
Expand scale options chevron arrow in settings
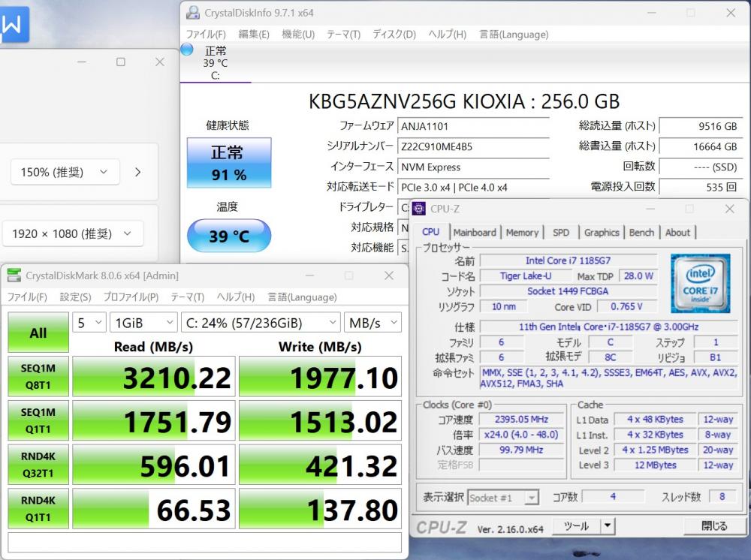tap(138, 172)
